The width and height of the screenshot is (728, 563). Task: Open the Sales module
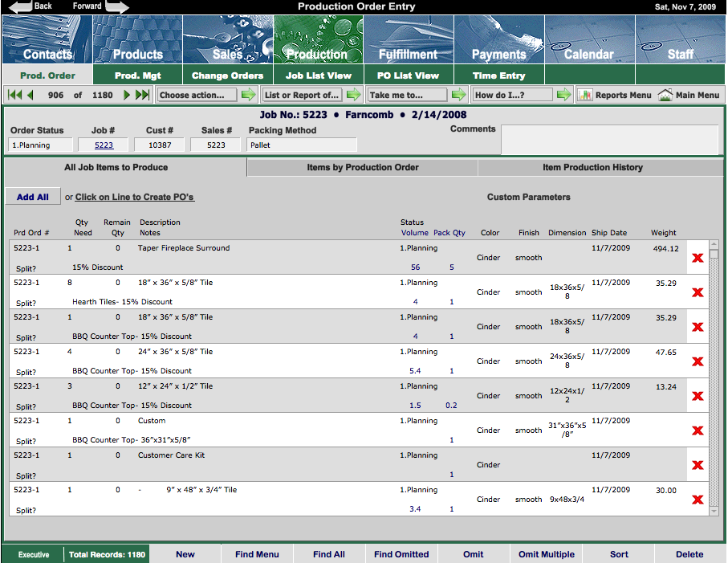pos(227,39)
